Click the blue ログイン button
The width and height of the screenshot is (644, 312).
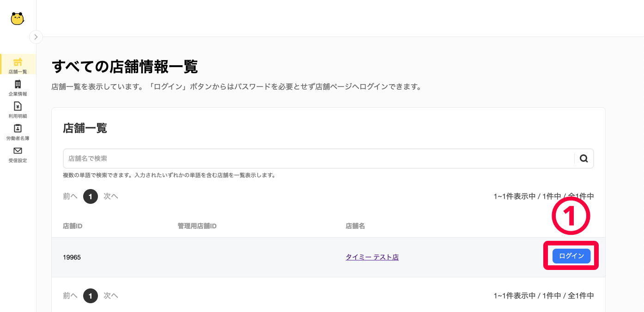pyautogui.click(x=571, y=256)
